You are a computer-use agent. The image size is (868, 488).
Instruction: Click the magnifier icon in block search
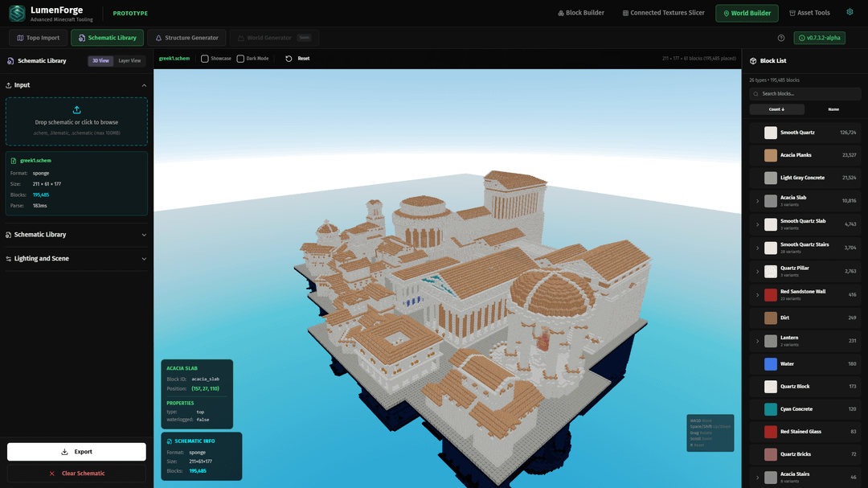756,94
